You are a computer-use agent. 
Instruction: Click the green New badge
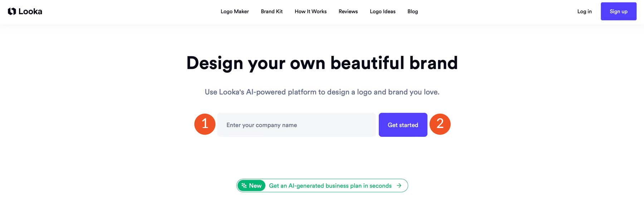252,185
